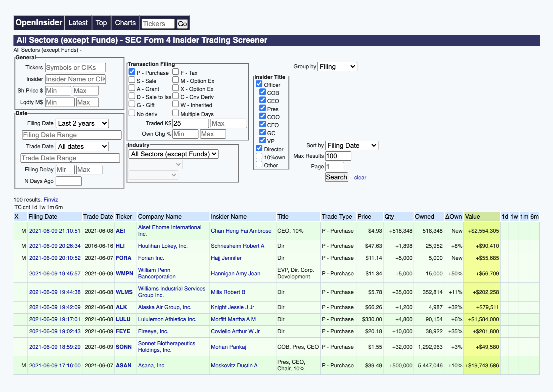553x392 pixels.
Task: Open the All Sectors industry dropdown
Action: 173,154
